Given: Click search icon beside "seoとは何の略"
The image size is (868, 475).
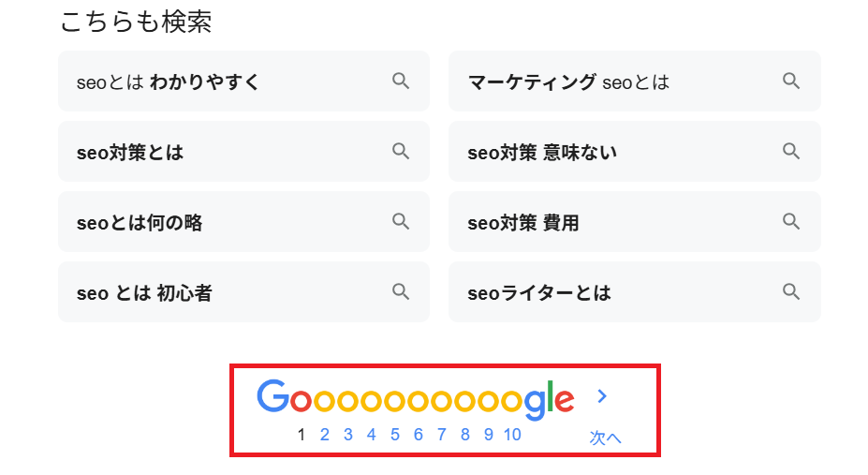Looking at the screenshot, I should pos(401,222).
